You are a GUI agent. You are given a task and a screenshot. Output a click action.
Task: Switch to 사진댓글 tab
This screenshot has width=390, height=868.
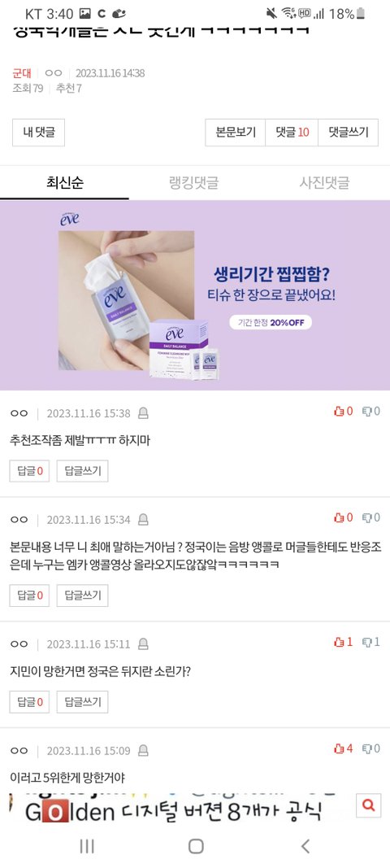325,183
